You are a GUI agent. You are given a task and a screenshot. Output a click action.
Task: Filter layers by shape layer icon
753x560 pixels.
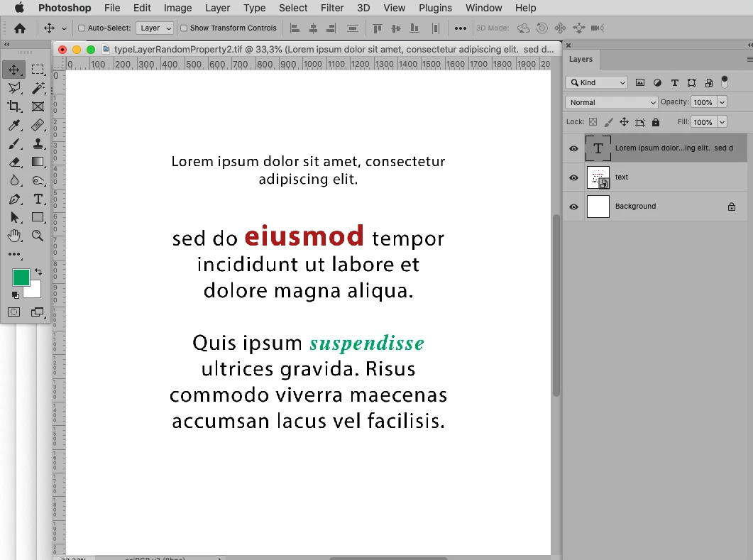(691, 82)
